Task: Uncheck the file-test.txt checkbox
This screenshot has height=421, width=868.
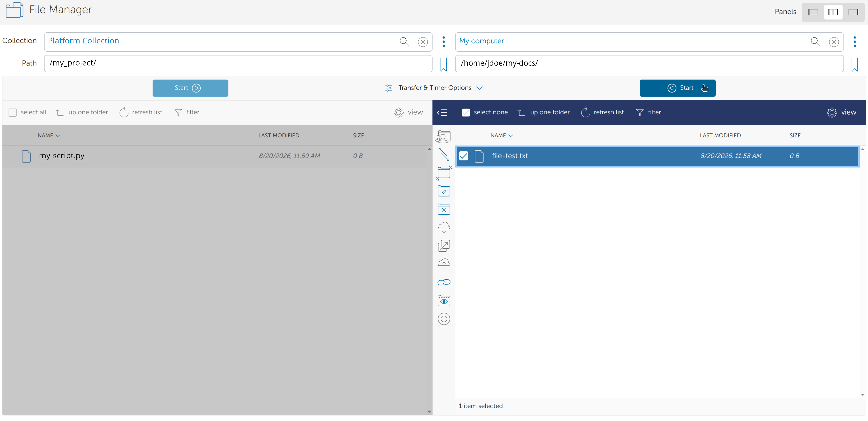Action: [464, 156]
